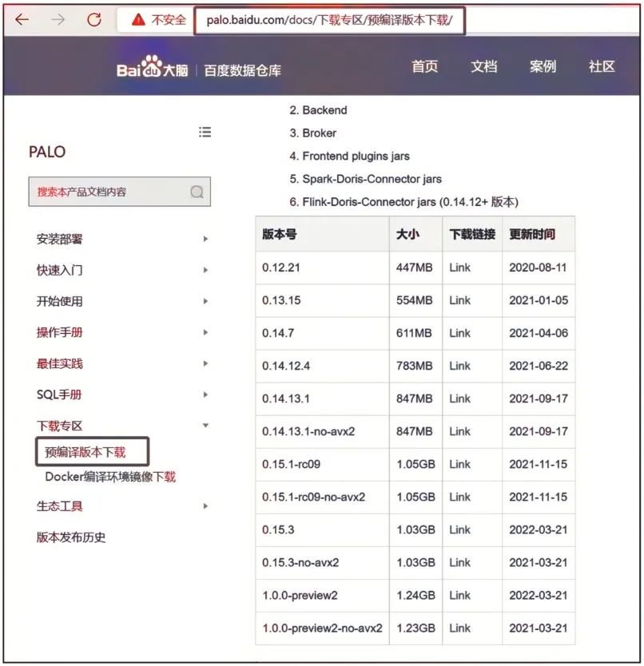This screenshot has width=644, height=666.
Task: Click Link for 0.14.13.1 row
Action: coord(460,398)
